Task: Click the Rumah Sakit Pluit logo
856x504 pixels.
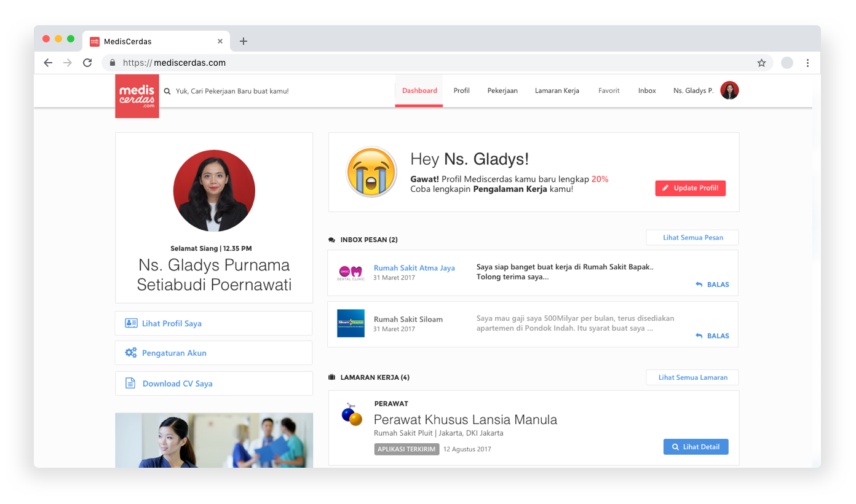Action: click(x=352, y=415)
